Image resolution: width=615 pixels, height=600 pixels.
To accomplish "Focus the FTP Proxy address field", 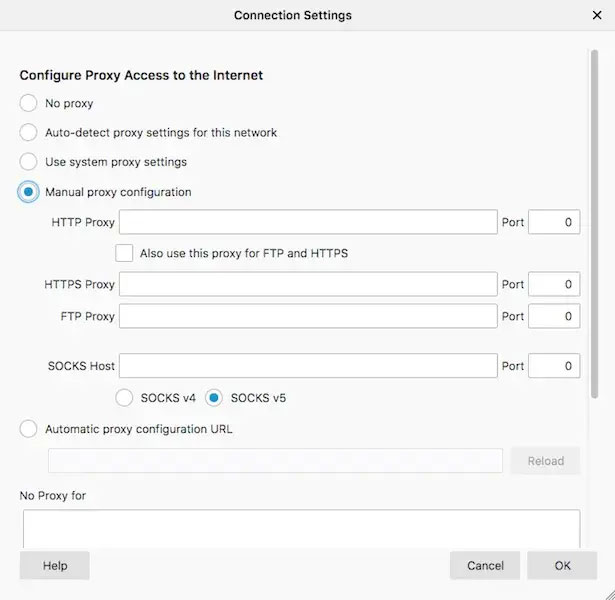I will tap(308, 316).
